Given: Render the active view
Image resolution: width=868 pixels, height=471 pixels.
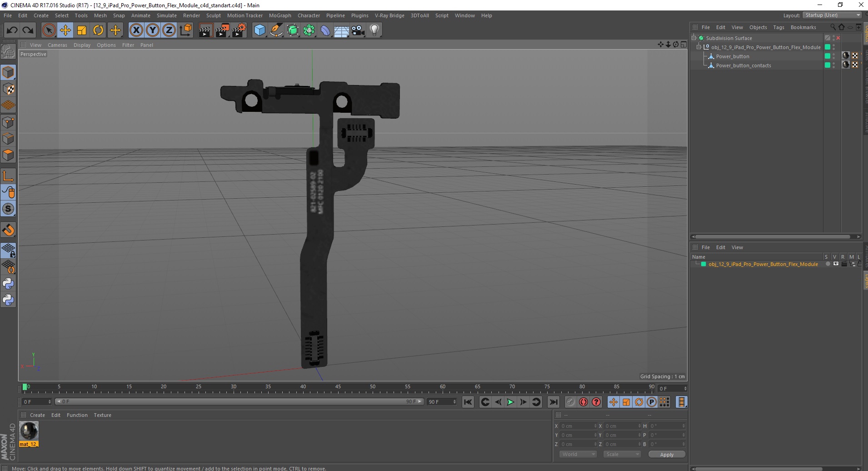Looking at the screenshot, I should (x=205, y=30).
